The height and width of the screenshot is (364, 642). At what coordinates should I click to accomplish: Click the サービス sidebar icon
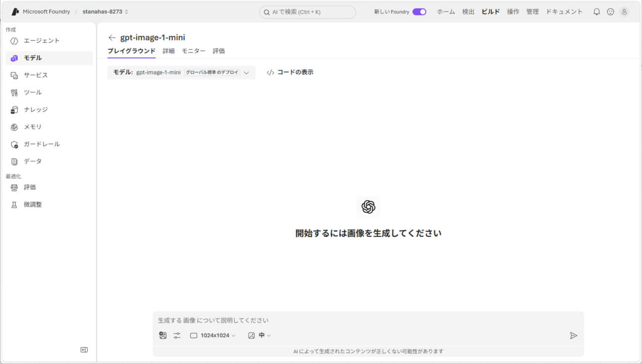14,75
